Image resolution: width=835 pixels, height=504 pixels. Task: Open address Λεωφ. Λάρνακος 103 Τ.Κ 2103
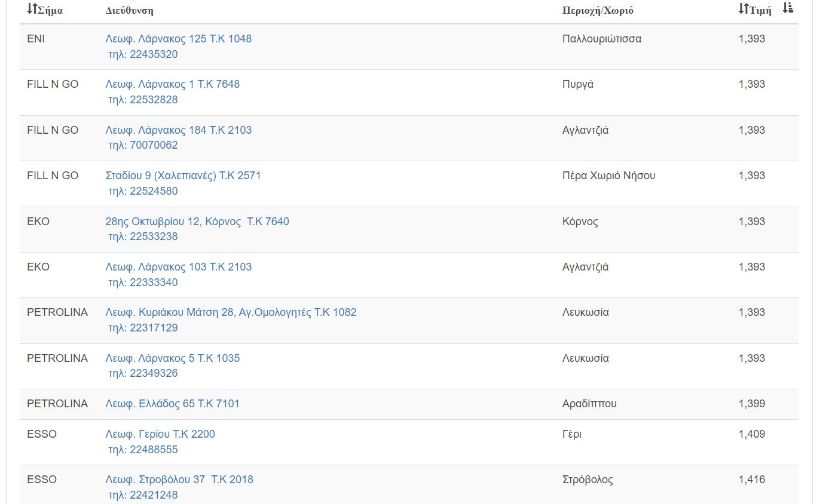(x=178, y=267)
